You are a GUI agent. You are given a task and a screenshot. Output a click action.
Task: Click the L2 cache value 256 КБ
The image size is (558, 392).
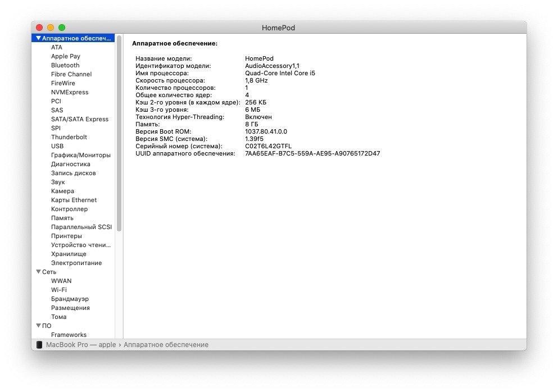[256, 102]
